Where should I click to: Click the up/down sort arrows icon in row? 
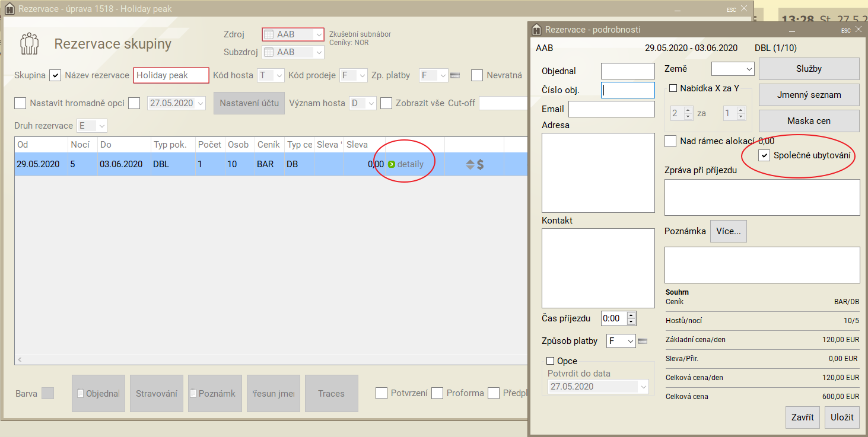pos(470,164)
